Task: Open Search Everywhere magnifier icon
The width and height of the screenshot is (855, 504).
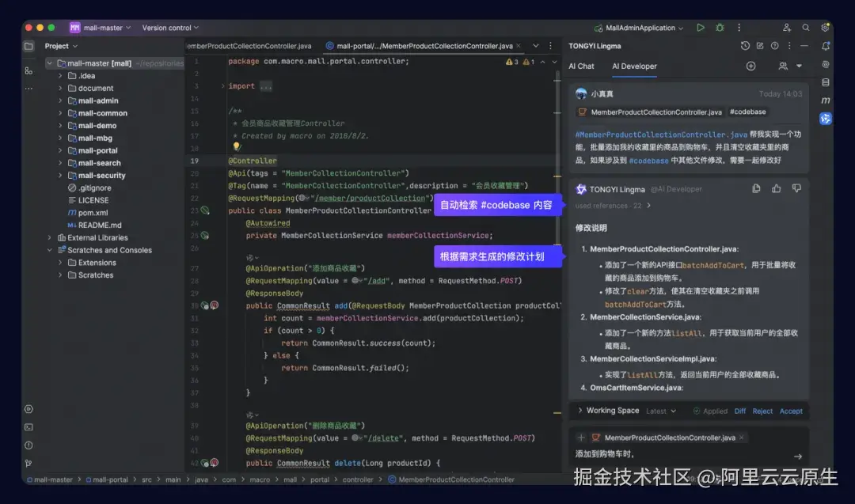Action: pos(805,27)
